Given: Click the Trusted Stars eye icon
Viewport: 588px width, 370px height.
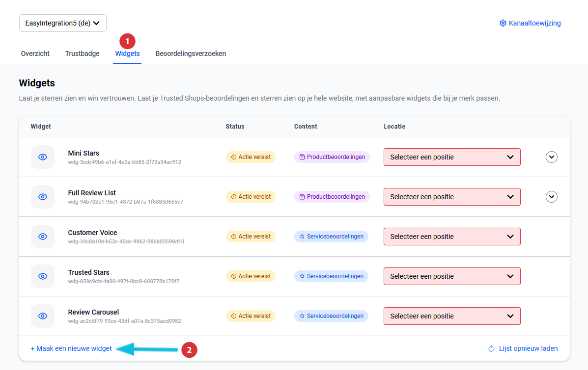Looking at the screenshot, I should click(43, 276).
